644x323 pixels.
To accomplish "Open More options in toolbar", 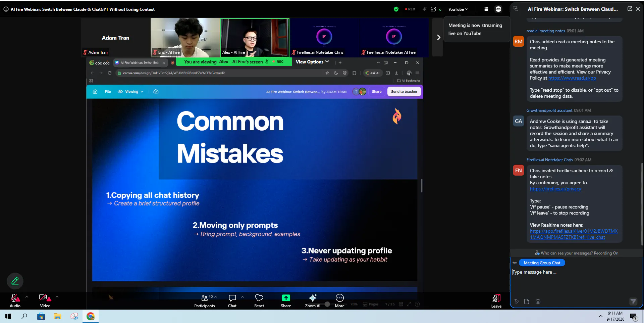I will [x=339, y=301].
